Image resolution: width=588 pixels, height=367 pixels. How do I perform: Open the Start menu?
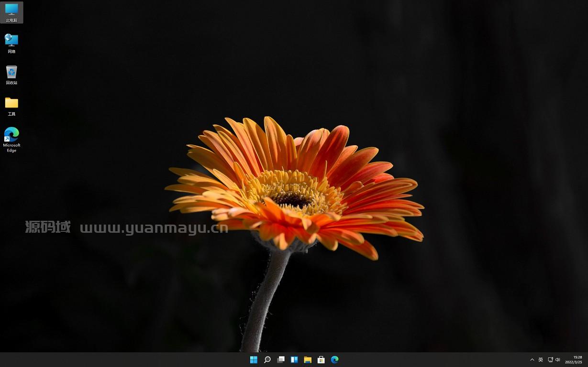point(254,359)
